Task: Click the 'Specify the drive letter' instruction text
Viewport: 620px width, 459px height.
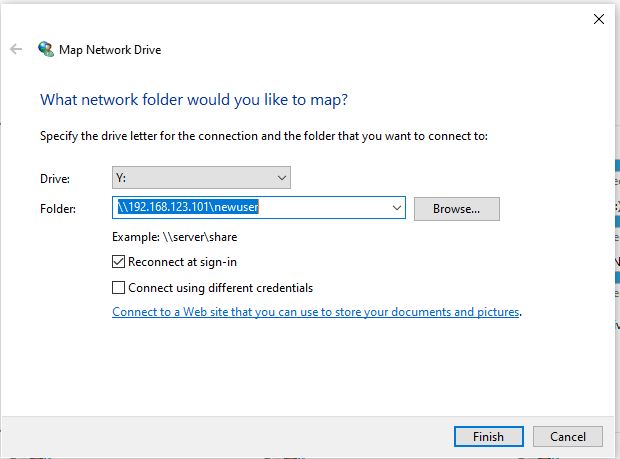Action: pos(263,136)
